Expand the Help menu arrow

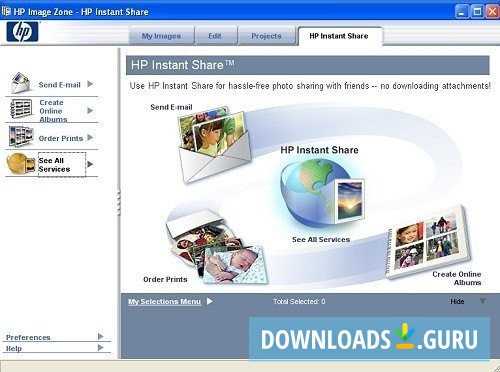point(100,348)
